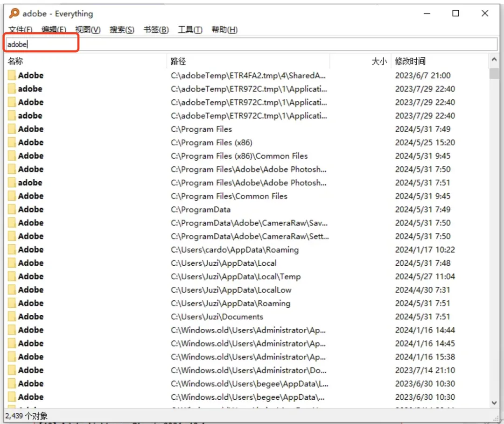The image size is (504, 424).
Task: Open the 搜索(S) menu
Action: pyautogui.click(x=122, y=30)
